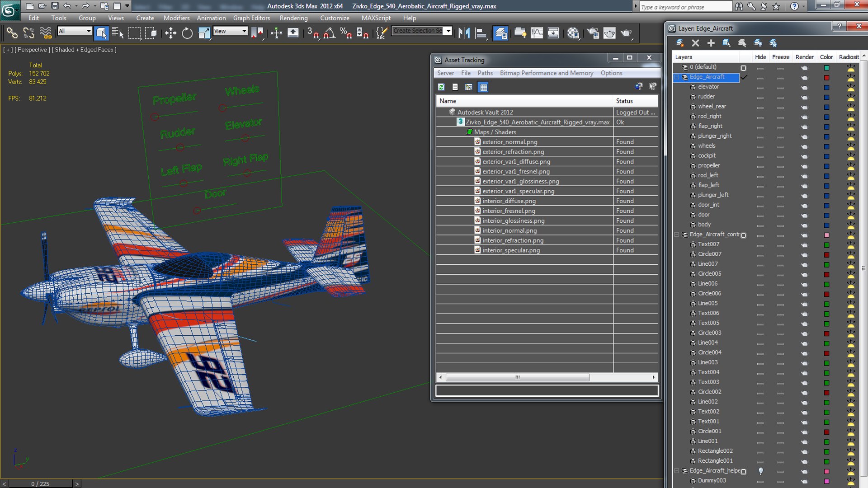Open Render Setup teapot icon
868x488 pixels.
point(593,33)
